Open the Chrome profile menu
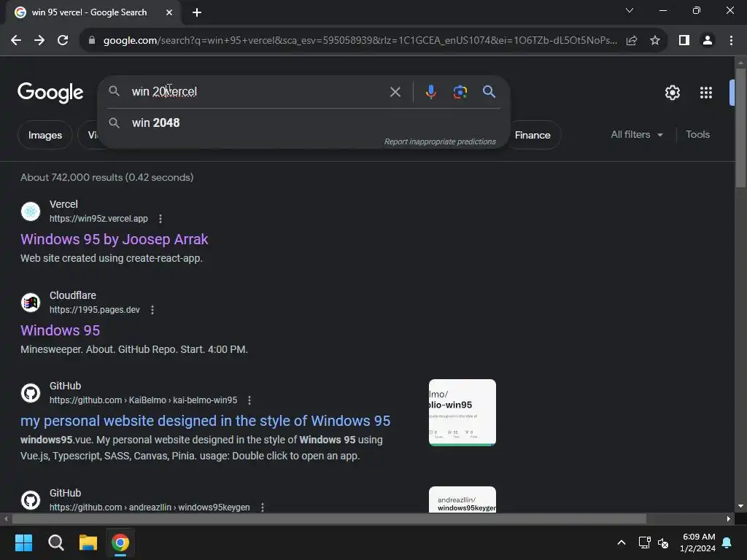The width and height of the screenshot is (747, 560). click(708, 41)
